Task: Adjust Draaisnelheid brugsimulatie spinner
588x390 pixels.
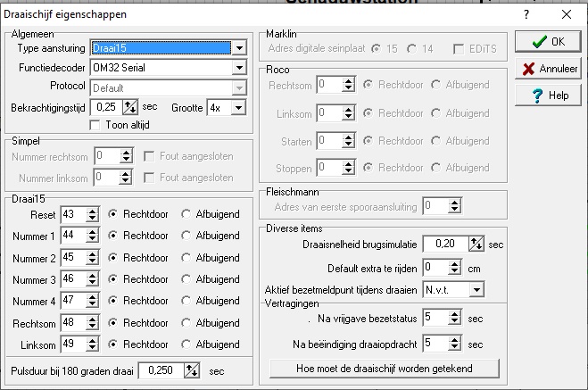Action: (476, 244)
